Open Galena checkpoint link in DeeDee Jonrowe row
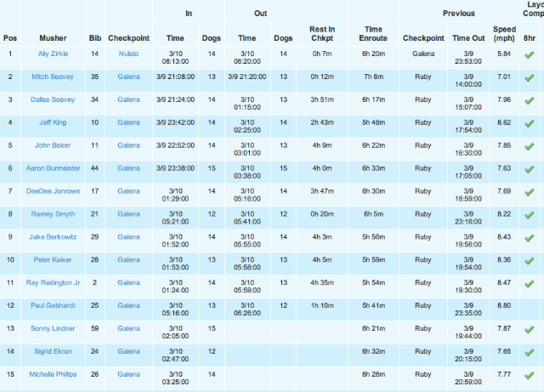The width and height of the screenshot is (544, 392). (128, 191)
